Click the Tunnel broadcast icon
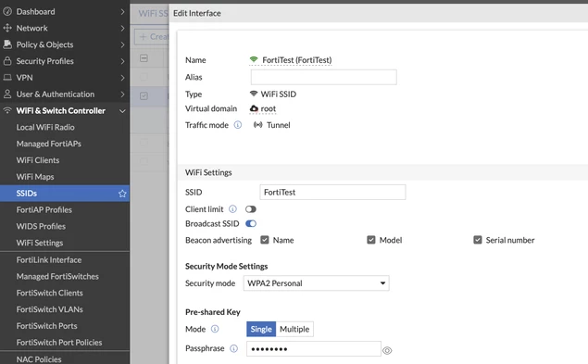588x364 pixels. [257, 125]
